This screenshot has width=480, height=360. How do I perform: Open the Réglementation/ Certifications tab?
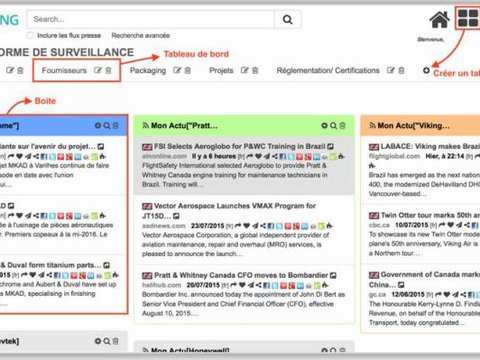pos(328,70)
